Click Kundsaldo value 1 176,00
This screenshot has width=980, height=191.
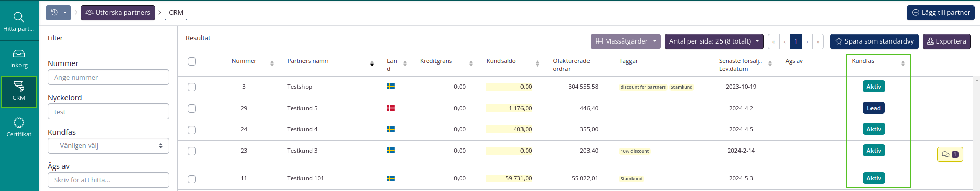(x=520, y=108)
